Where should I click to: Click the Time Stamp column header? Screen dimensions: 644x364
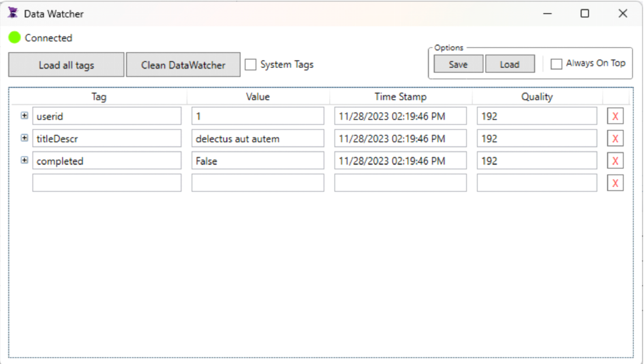pyautogui.click(x=401, y=97)
